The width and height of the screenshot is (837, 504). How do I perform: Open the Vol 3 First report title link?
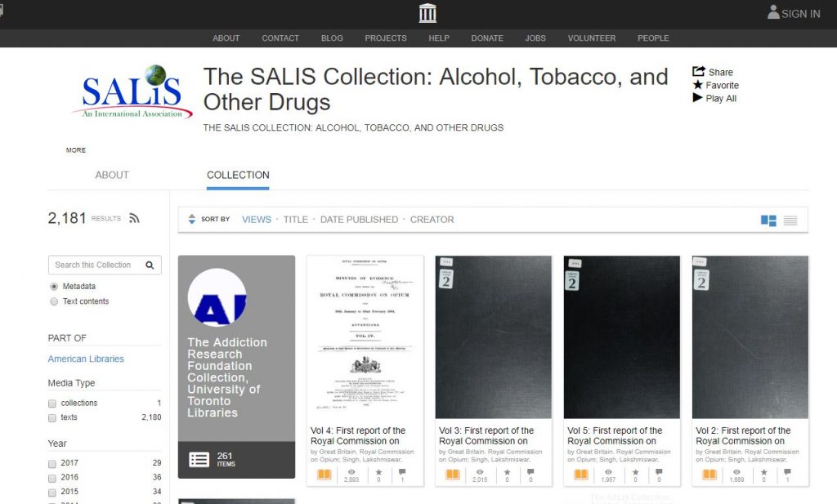486,435
